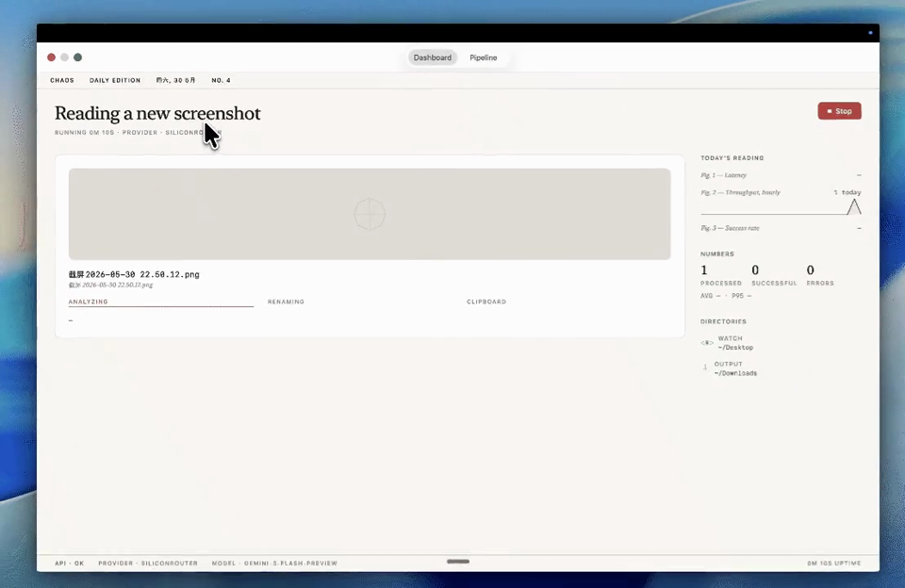Click the ERRORS counter
905x588 pixels.
pos(820,275)
